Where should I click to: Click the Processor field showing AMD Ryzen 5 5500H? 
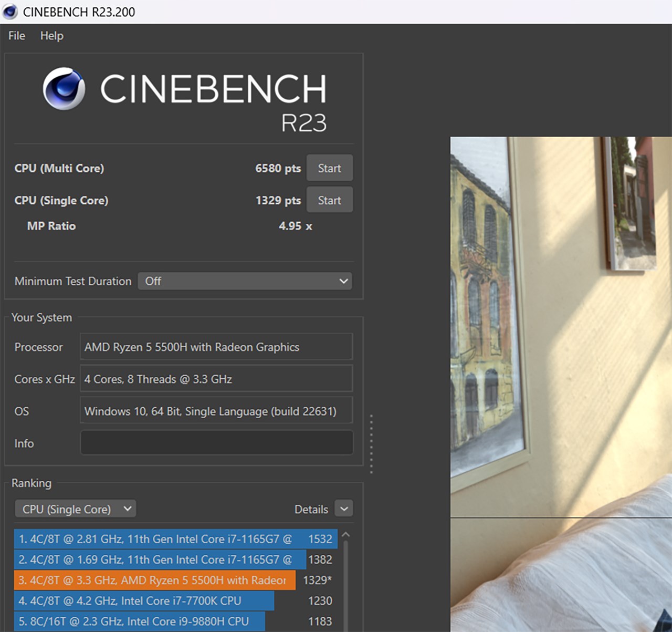[x=216, y=347]
